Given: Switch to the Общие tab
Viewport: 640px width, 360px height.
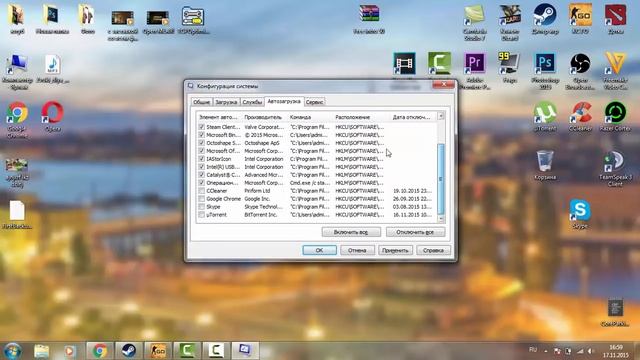Looking at the screenshot, I should click(x=202, y=102).
